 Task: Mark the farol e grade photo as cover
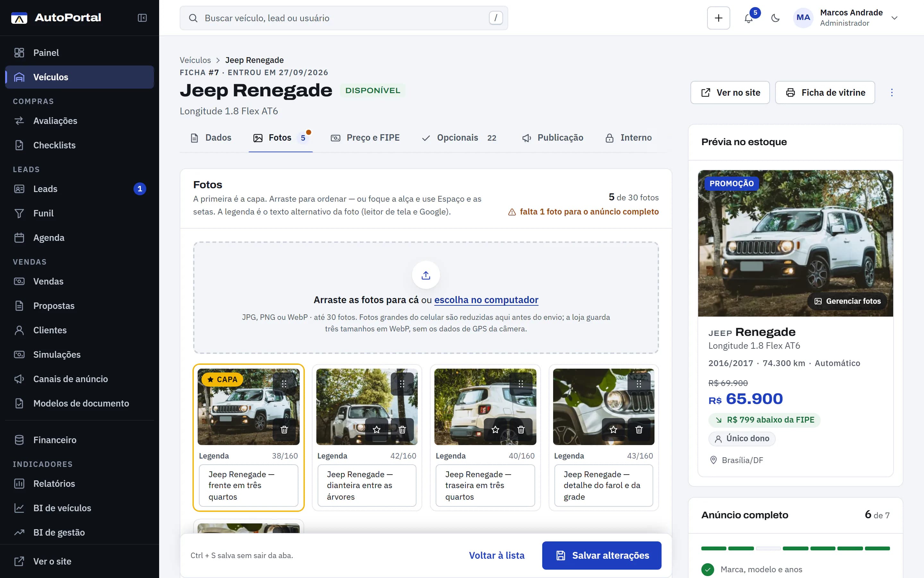pos(613,429)
